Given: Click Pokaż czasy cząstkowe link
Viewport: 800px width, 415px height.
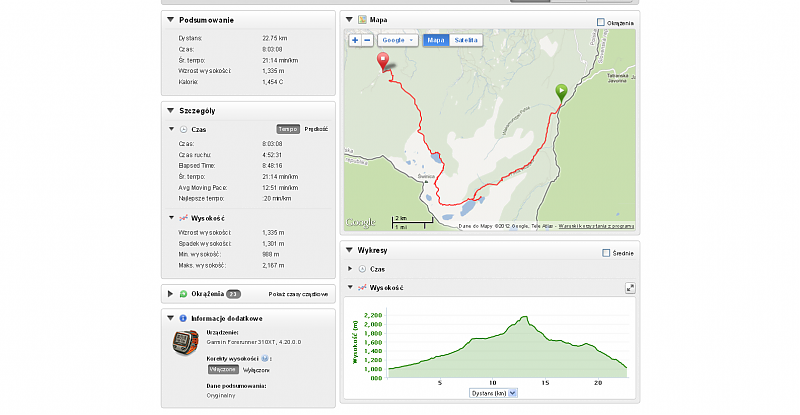Looking at the screenshot, I should point(298,294).
